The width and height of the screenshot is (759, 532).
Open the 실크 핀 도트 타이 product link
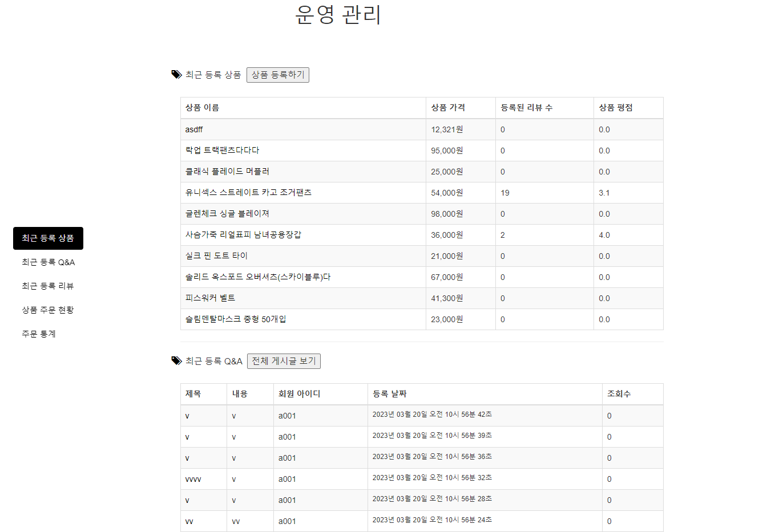(x=217, y=256)
